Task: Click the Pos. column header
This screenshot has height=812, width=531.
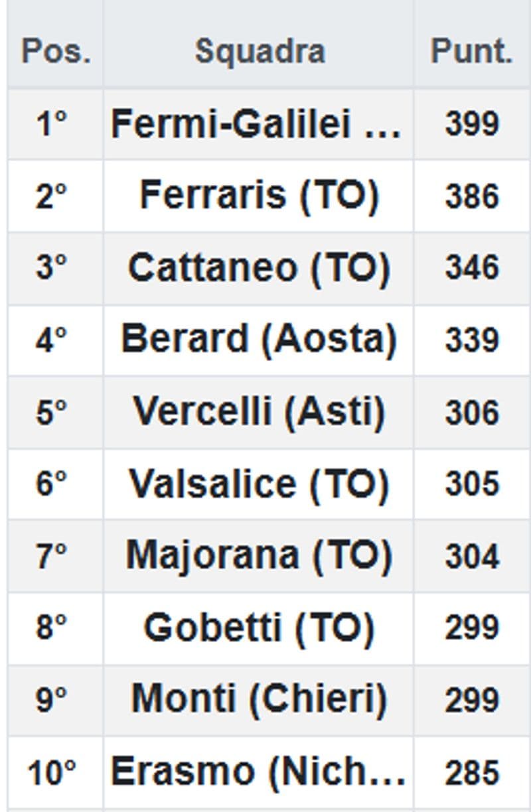Action: [x=56, y=52]
